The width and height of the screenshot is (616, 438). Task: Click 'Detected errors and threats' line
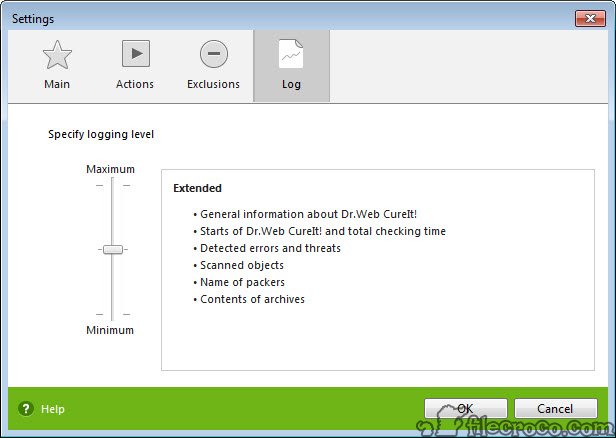tap(270, 248)
